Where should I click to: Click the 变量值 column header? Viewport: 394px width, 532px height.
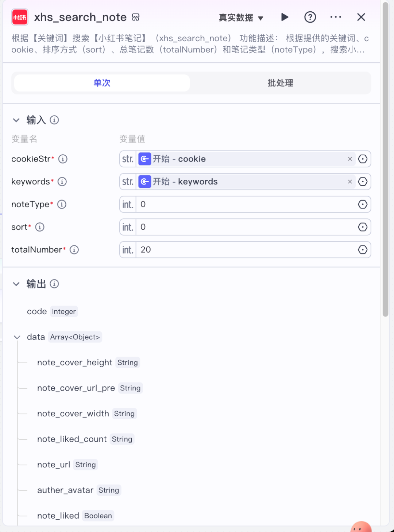pyautogui.click(x=132, y=139)
